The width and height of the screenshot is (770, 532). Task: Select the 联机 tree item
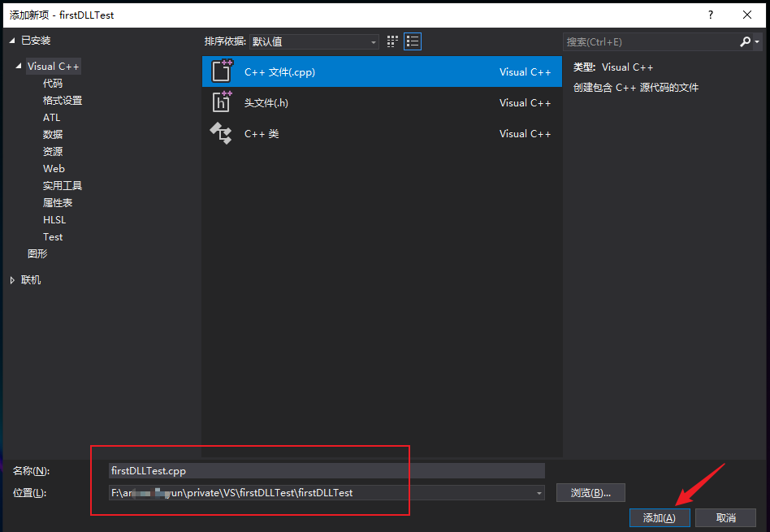30,280
